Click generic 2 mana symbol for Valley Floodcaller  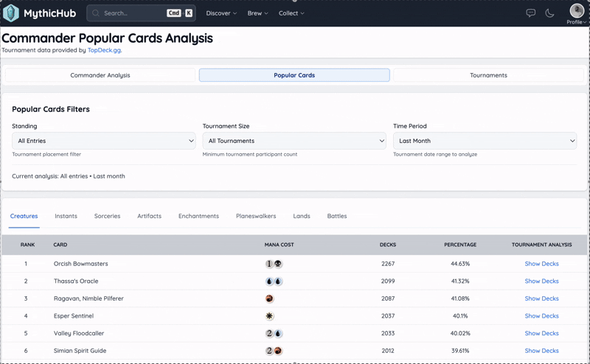[x=269, y=334]
